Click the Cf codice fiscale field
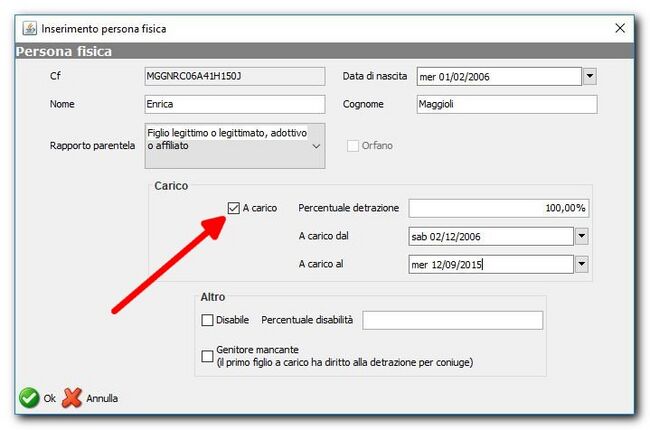Image resolution: width=650 pixels, height=430 pixels. (x=235, y=76)
